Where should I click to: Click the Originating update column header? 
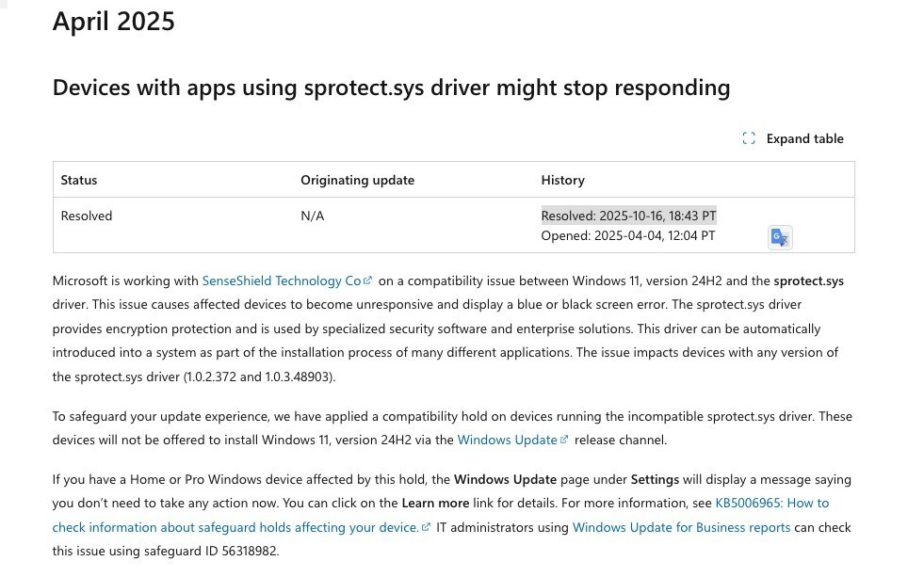[357, 180]
